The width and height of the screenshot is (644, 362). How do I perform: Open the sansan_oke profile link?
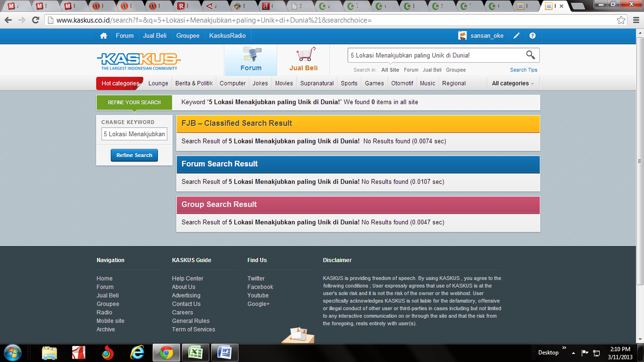(x=487, y=36)
